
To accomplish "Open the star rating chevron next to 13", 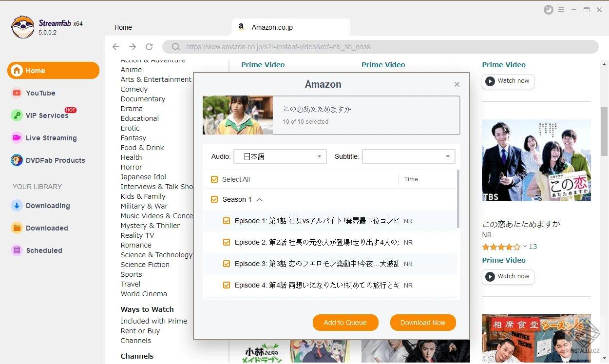I will click(x=525, y=247).
